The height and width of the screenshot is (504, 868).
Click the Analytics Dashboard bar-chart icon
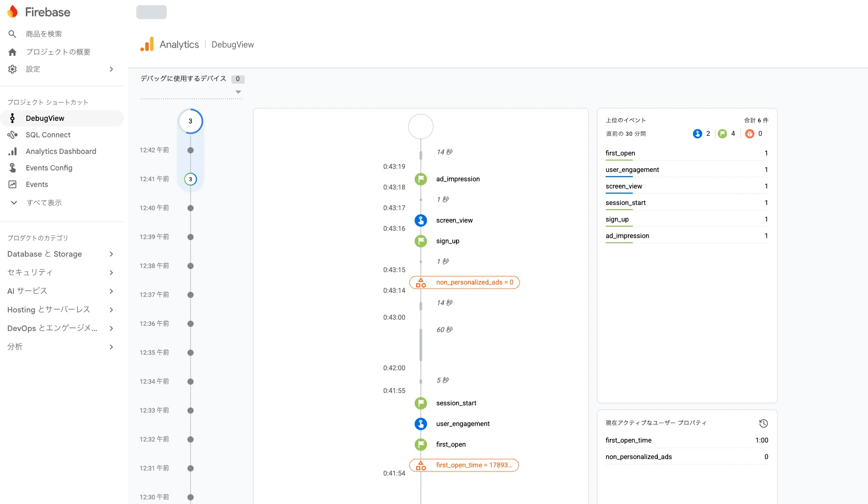tap(12, 151)
